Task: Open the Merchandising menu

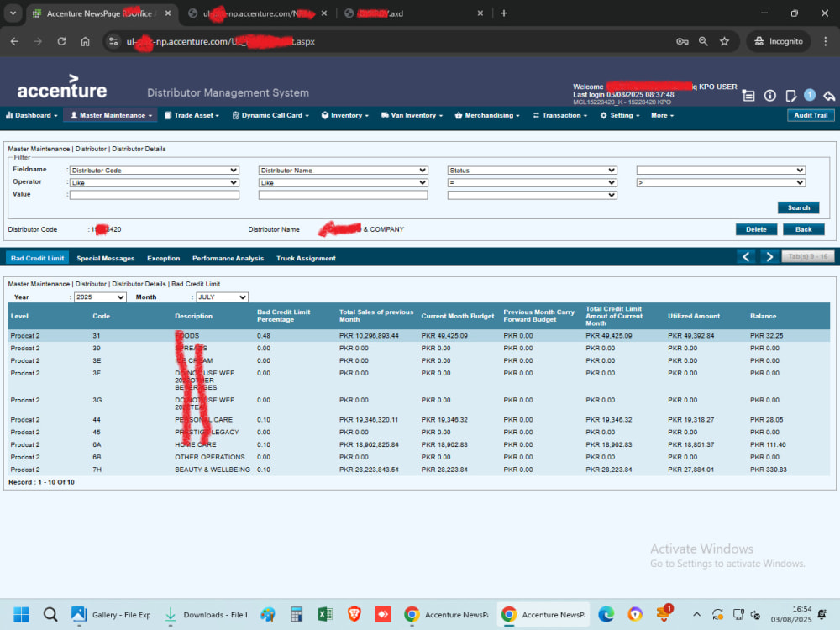Action: coord(487,115)
